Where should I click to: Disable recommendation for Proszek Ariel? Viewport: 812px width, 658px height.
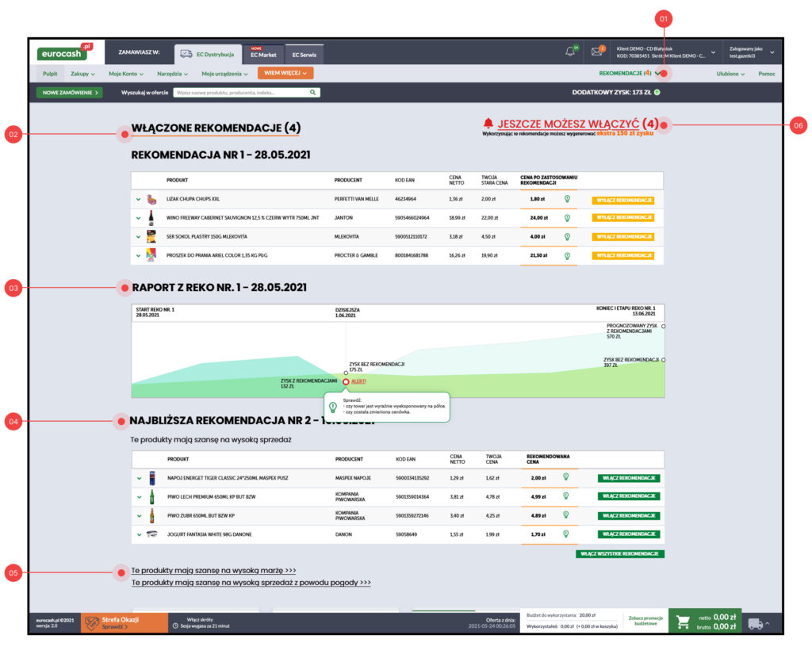[623, 255]
